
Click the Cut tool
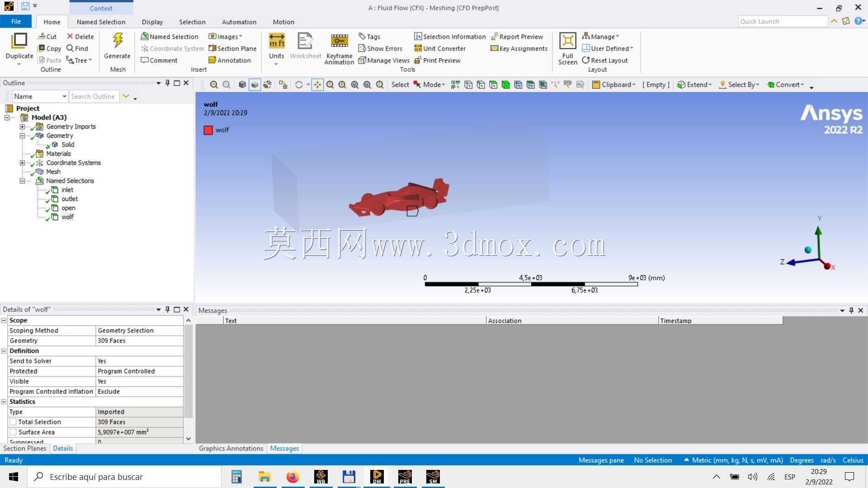pyautogui.click(x=47, y=37)
